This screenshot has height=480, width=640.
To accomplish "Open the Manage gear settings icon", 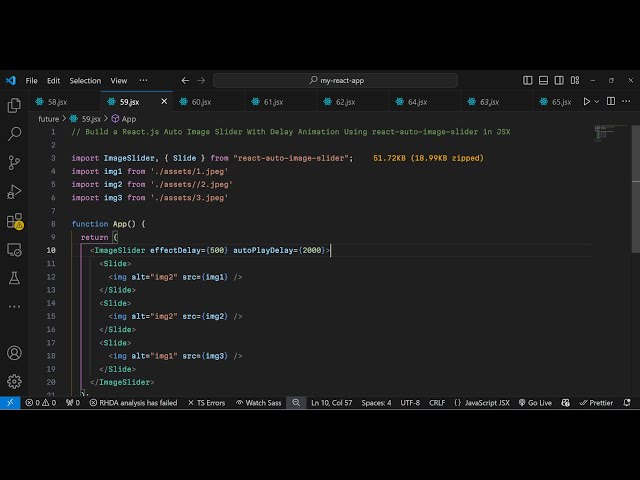I will pos(14,381).
